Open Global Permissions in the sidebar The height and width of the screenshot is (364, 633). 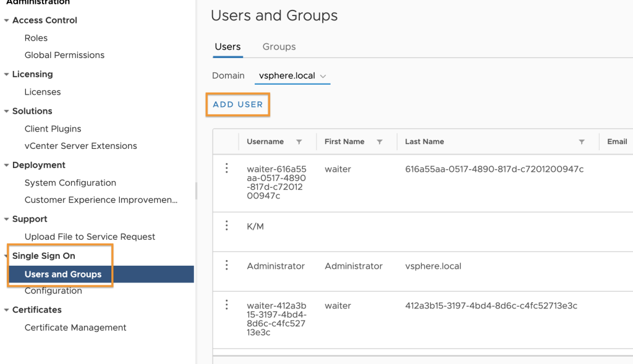point(64,55)
